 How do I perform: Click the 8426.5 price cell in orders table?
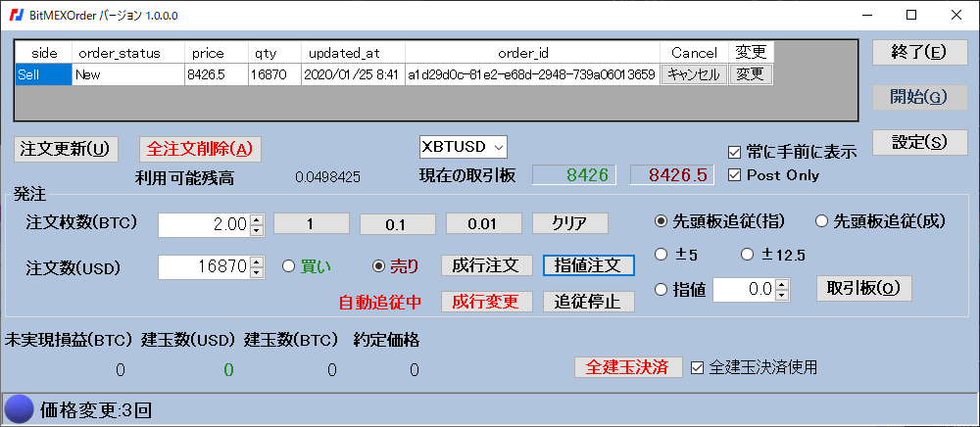[x=217, y=74]
